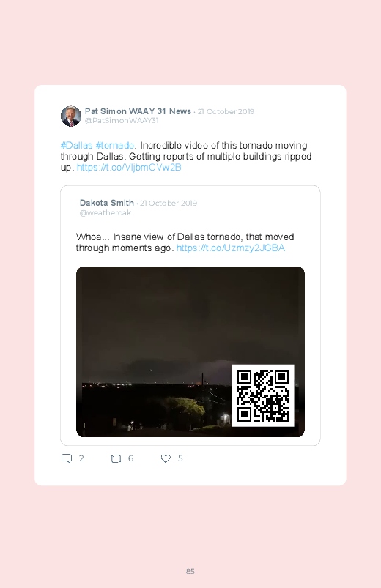Click the reply speech bubble icon
381x588 pixels.
pyautogui.click(x=67, y=458)
